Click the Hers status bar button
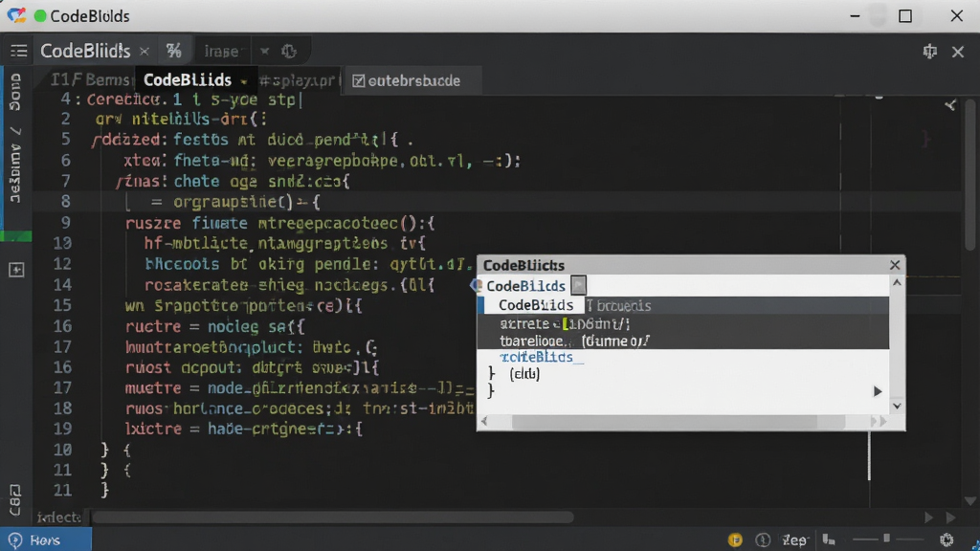The image size is (980, 551). click(46, 540)
